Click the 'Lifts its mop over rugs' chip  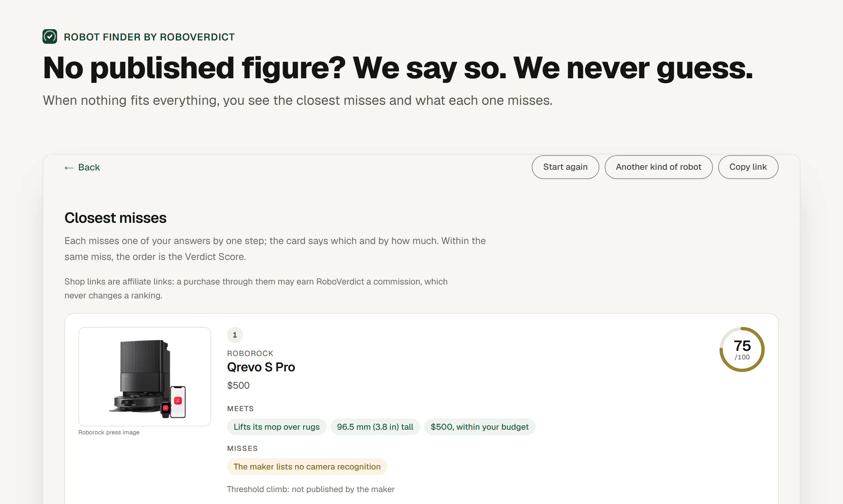click(276, 427)
